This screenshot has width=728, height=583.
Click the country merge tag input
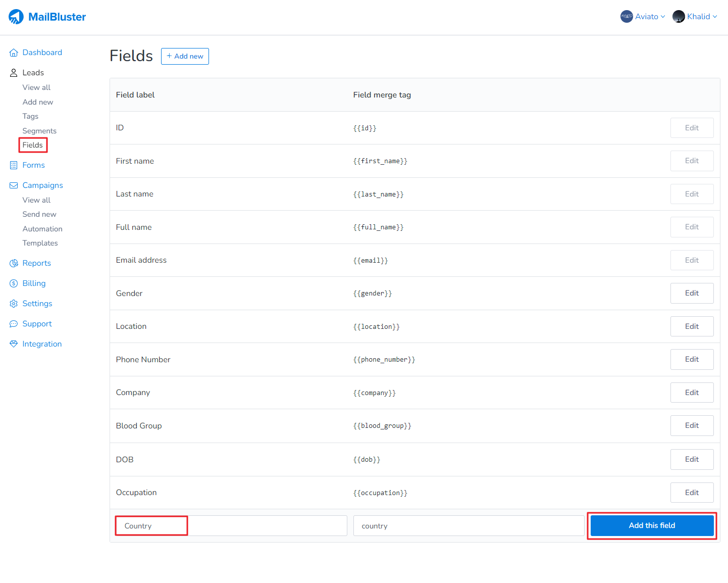tap(469, 526)
